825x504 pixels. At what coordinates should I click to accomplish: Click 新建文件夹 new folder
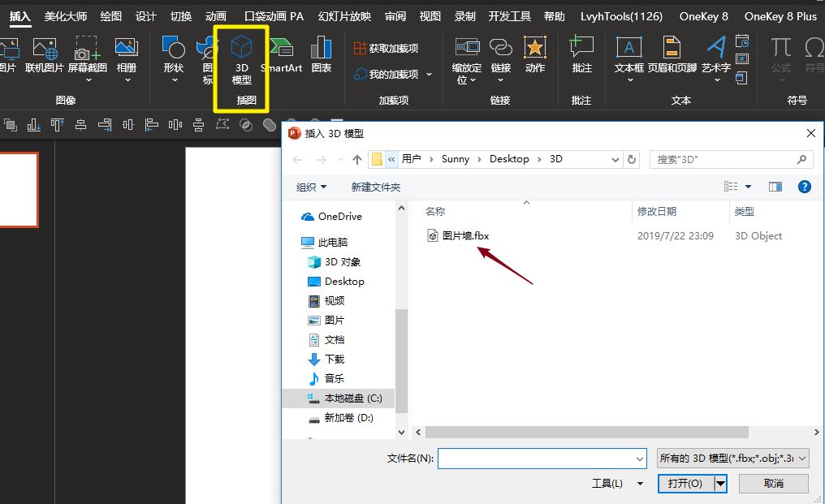pyautogui.click(x=376, y=187)
